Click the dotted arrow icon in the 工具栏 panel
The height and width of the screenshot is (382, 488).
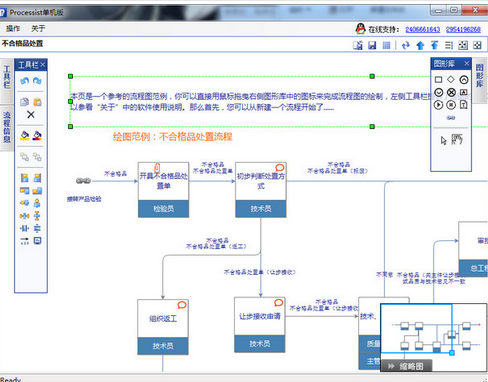[x=24, y=241]
